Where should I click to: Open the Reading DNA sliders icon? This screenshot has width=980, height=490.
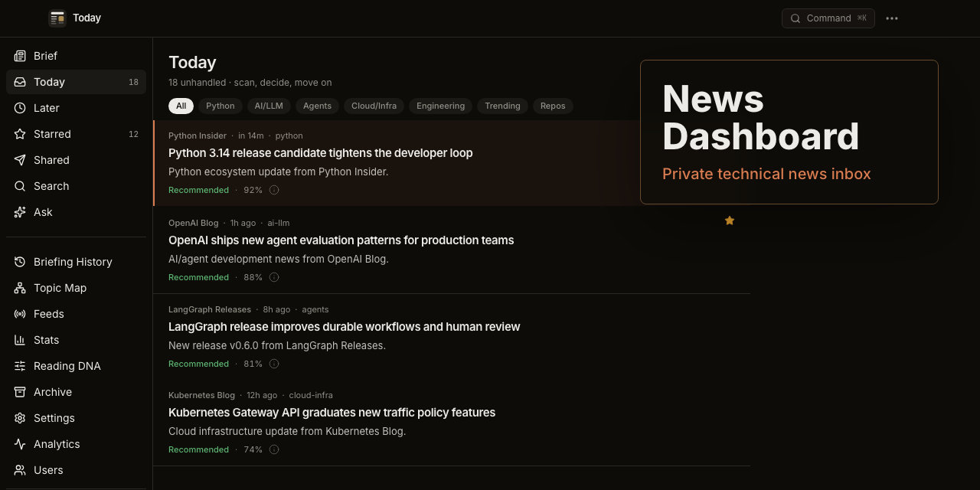pyautogui.click(x=20, y=366)
